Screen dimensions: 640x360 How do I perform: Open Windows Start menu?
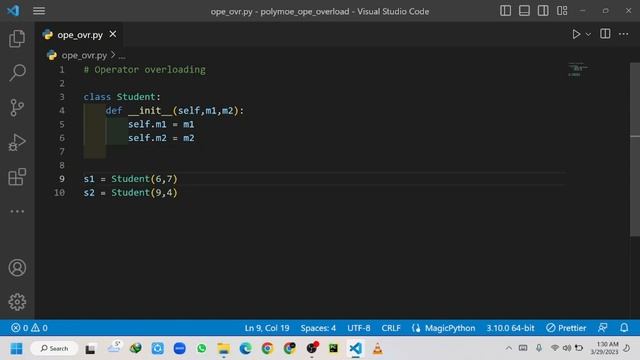tap(17, 349)
